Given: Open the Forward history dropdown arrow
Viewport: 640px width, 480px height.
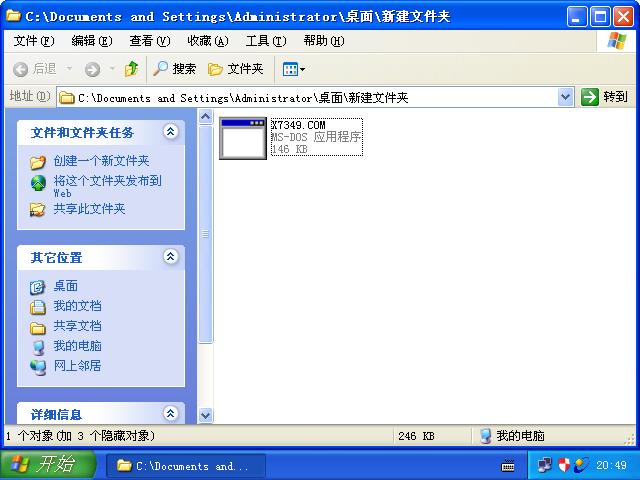Looking at the screenshot, I should (x=112, y=69).
